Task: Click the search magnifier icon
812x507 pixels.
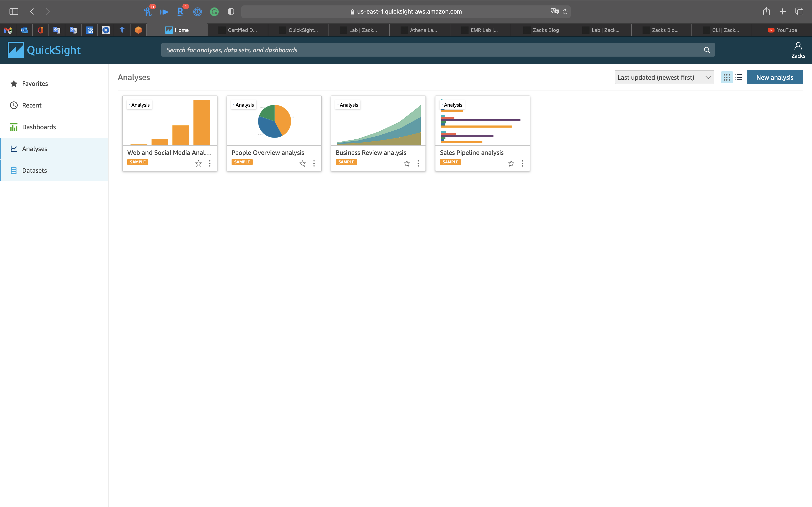Action: 707,50
